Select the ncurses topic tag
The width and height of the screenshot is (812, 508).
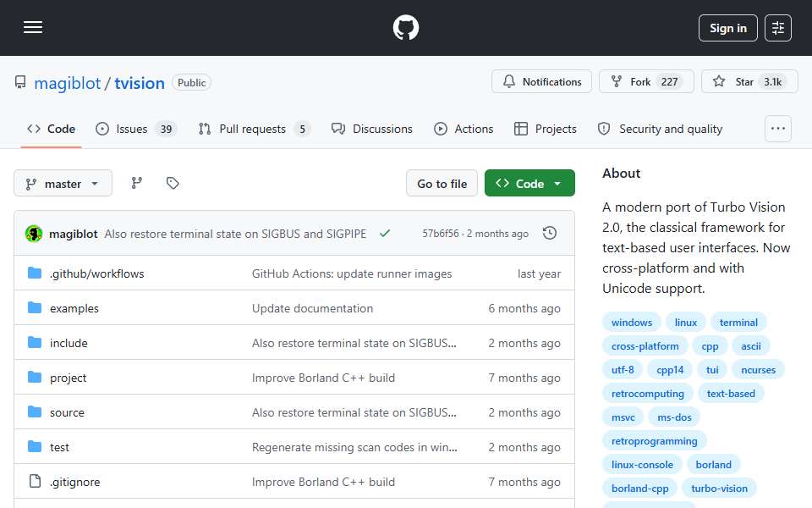point(758,370)
